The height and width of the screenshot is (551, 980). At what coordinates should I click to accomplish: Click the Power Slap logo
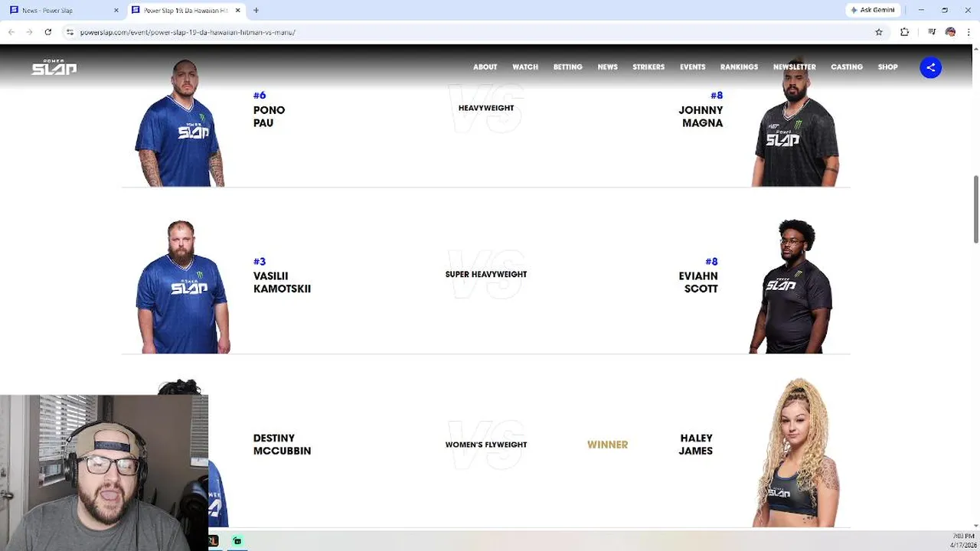[x=54, y=67]
